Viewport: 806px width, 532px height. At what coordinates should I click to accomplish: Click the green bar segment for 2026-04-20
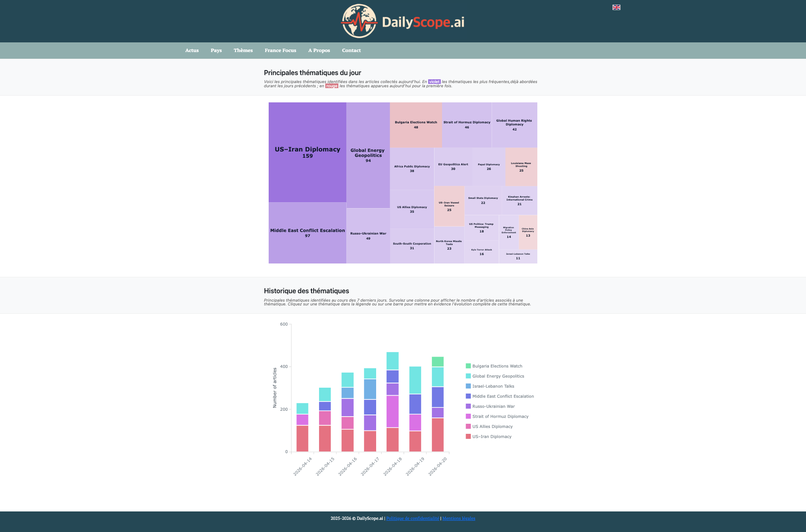pos(438,362)
